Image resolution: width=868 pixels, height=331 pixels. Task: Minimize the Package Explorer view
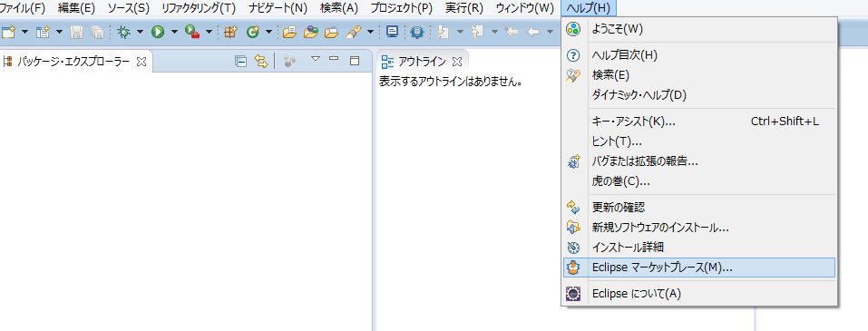click(x=334, y=59)
